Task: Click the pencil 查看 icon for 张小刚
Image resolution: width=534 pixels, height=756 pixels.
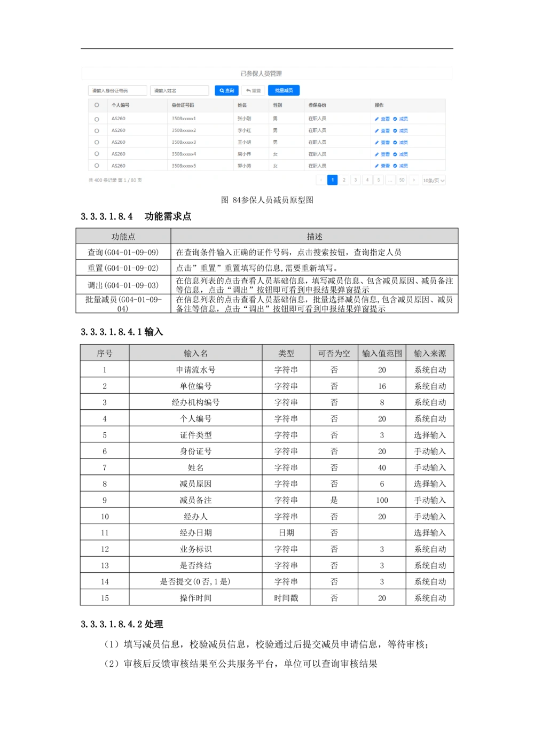Action: click(x=376, y=119)
